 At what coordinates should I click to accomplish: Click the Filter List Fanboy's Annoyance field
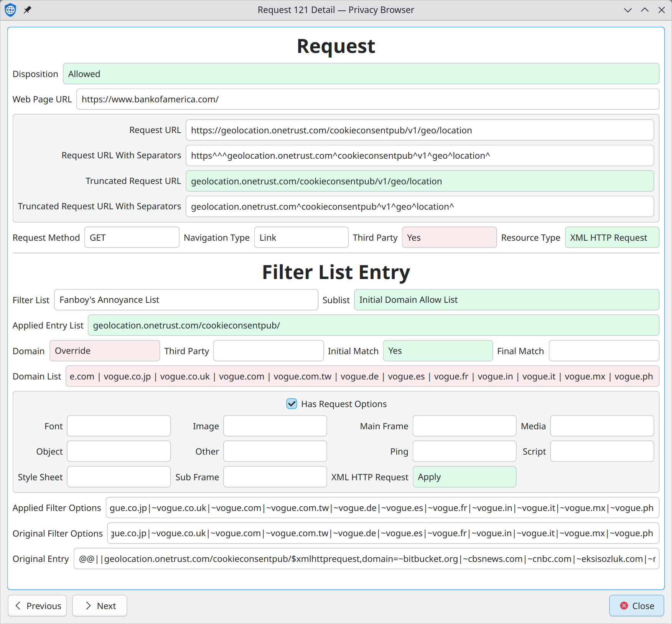pos(186,300)
